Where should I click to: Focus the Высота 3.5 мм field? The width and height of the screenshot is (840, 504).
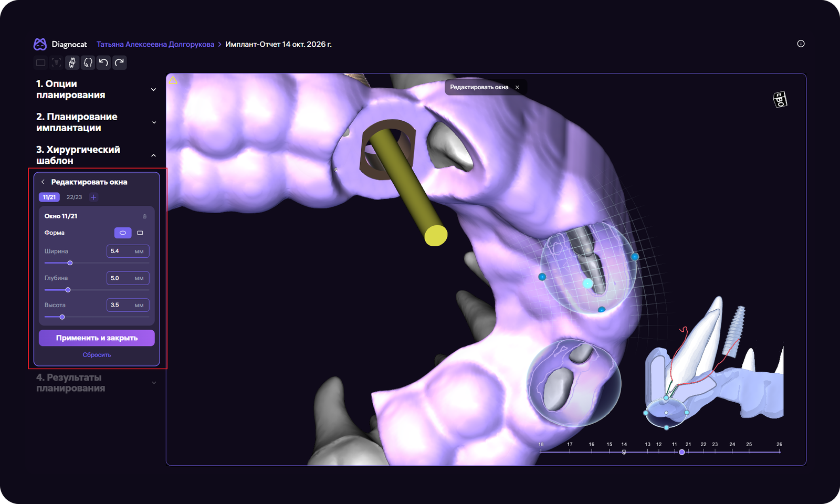128,305
